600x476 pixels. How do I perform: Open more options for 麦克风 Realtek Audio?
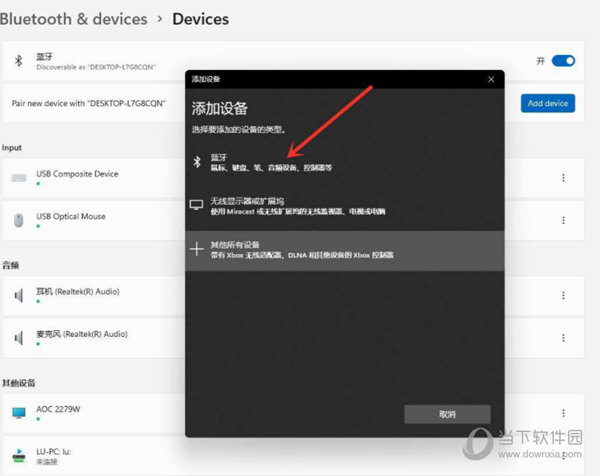[563, 338]
